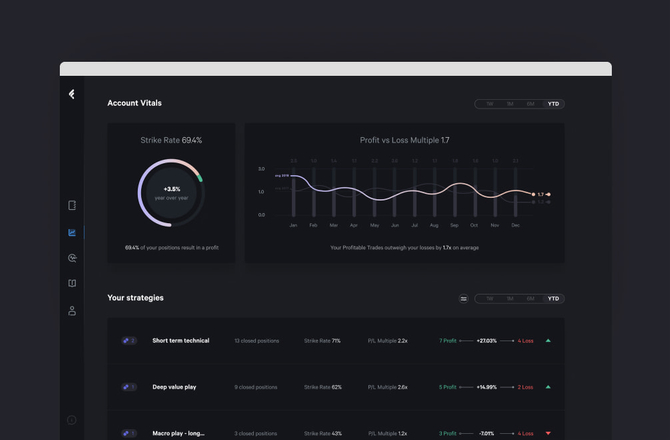Open the journal notebook icon in sidebar
The height and width of the screenshot is (440, 670).
[72, 206]
